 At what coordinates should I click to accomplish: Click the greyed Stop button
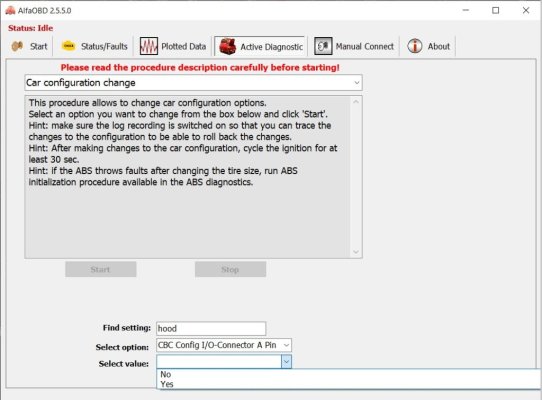(230, 269)
